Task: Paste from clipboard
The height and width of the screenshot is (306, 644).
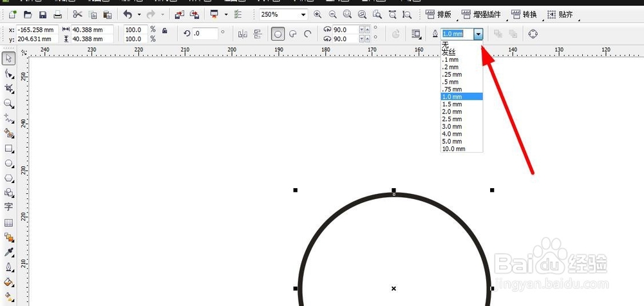Action: point(108,15)
